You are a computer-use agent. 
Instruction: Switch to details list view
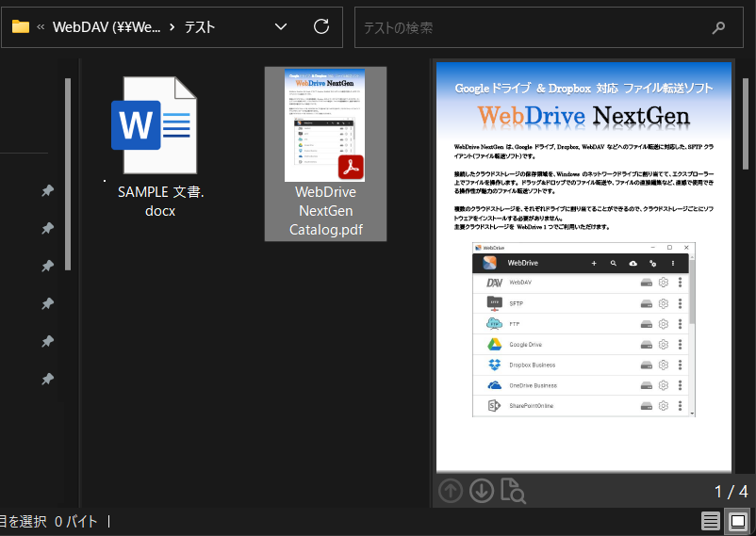[710, 521]
